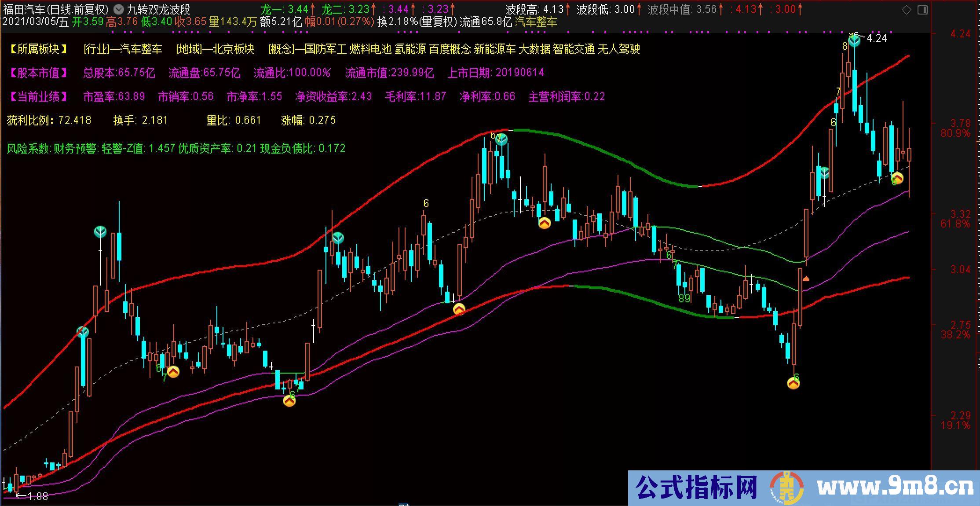The image size is (980, 506).
Task: Click sell marker where upper band turns green
Action: [501, 140]
